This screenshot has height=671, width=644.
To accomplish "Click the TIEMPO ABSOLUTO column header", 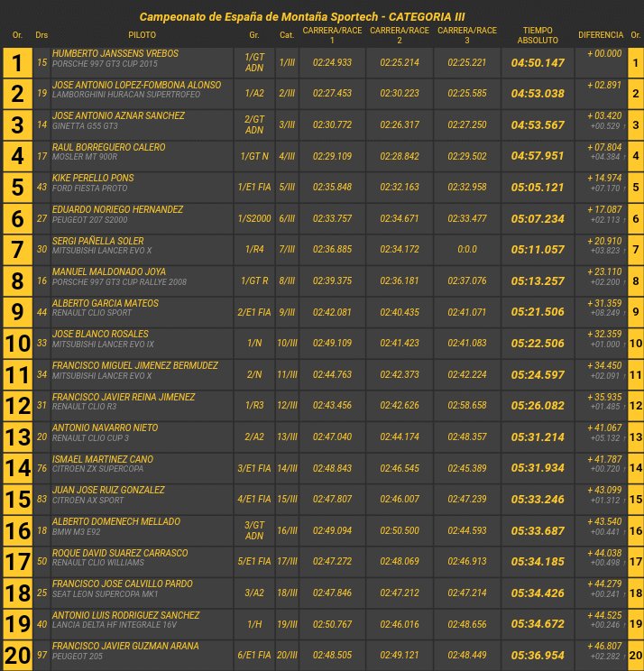I will click(538, 35).
